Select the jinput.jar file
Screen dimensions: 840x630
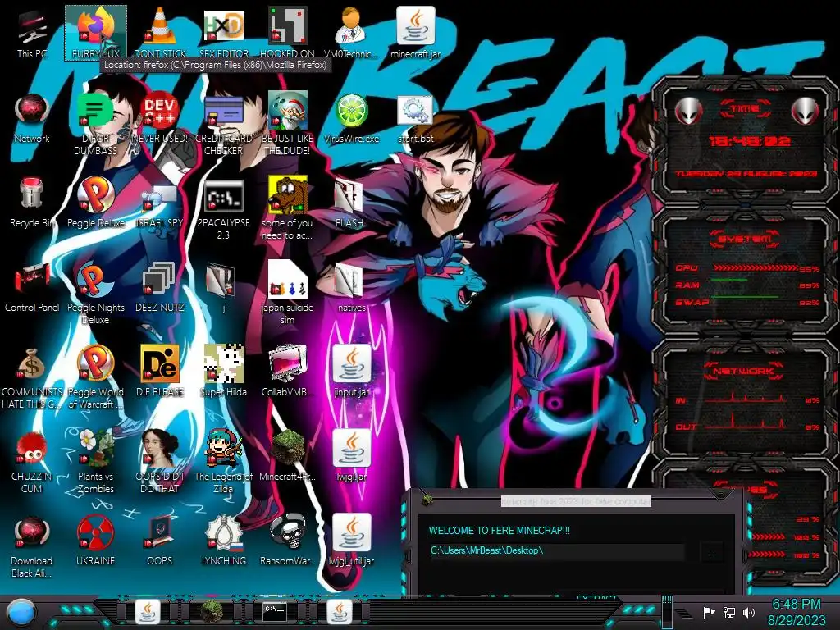tap(351, 372)
